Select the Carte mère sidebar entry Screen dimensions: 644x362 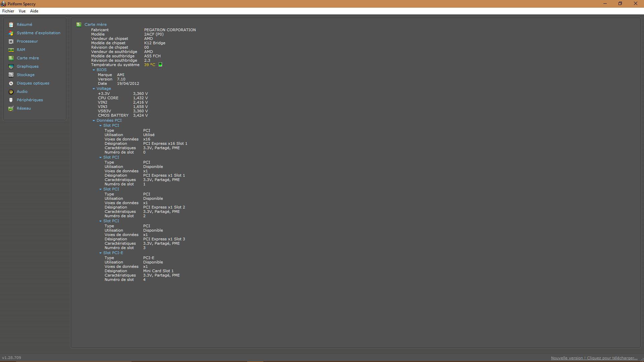[28, 58]
